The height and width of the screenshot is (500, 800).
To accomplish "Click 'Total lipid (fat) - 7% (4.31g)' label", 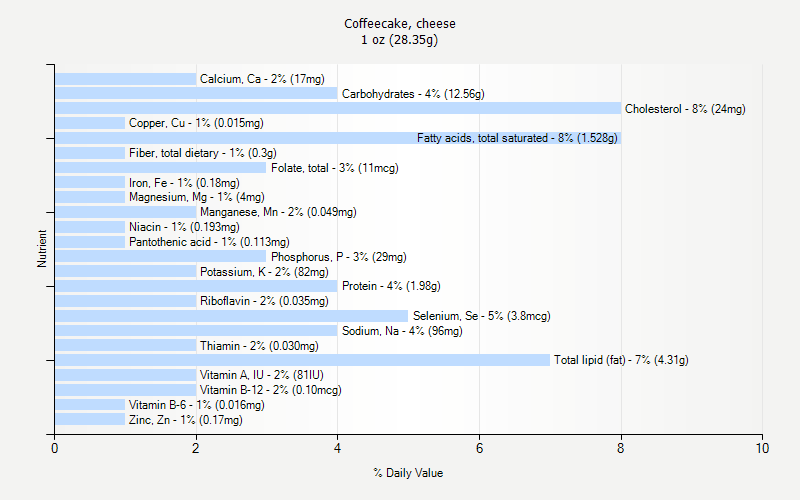I will 621,360.
